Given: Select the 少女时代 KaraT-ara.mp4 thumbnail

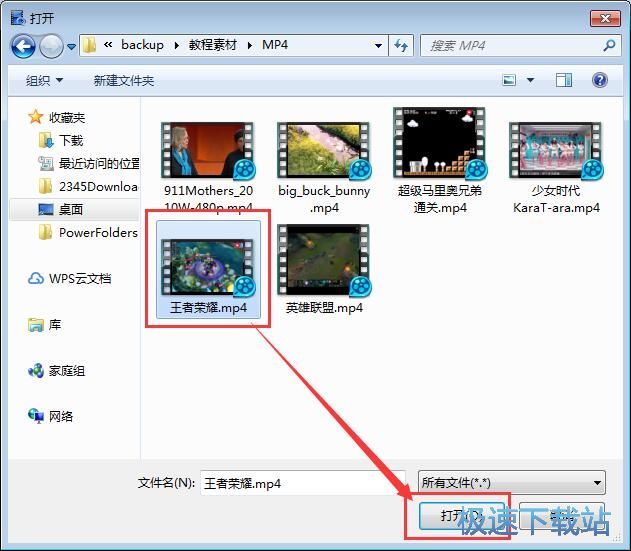Looking at the screenshot, I should [x=556, y=150].
